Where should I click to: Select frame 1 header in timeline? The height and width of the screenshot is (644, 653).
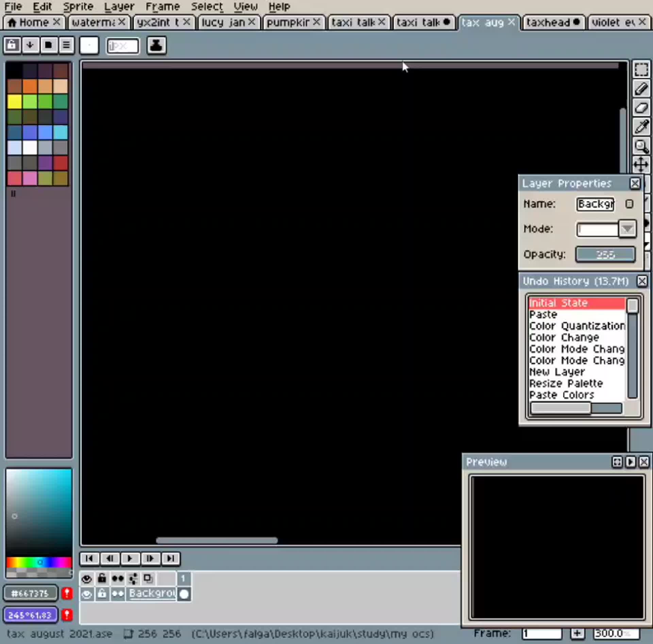(183, 578)
